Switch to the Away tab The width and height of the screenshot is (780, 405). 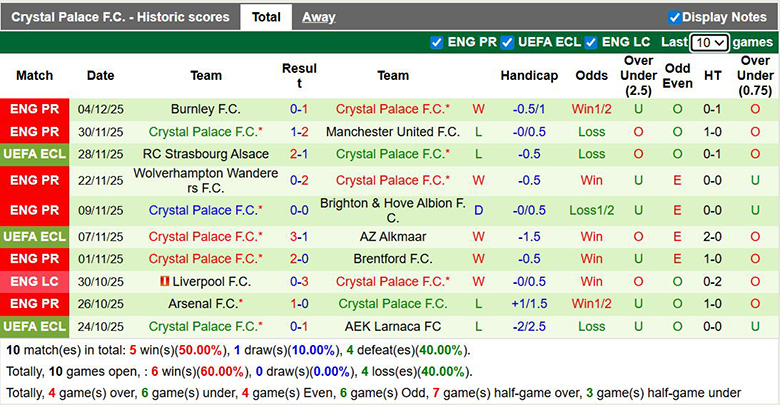coord(319,17)
